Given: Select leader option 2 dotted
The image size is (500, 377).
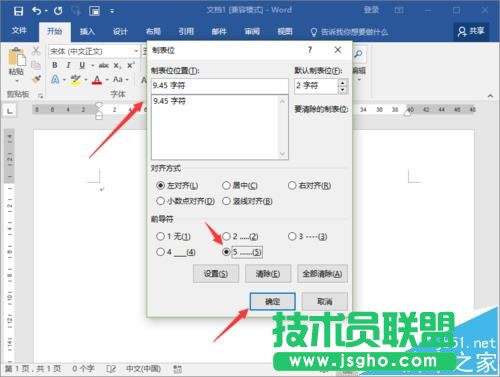Looking at the screenshot, I should coord(226,236).
